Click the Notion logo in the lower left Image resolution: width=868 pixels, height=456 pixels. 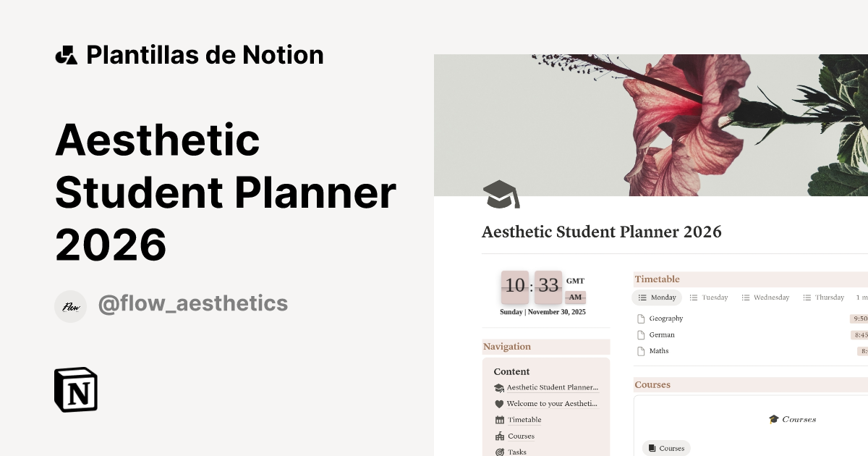point(75,390)
